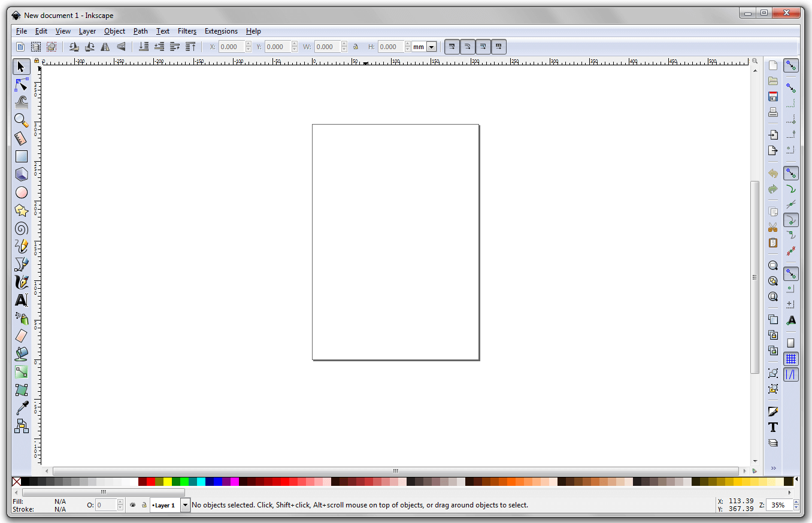
Task: Select the Measure ruler tool
Action: click(x=22, y=138)
